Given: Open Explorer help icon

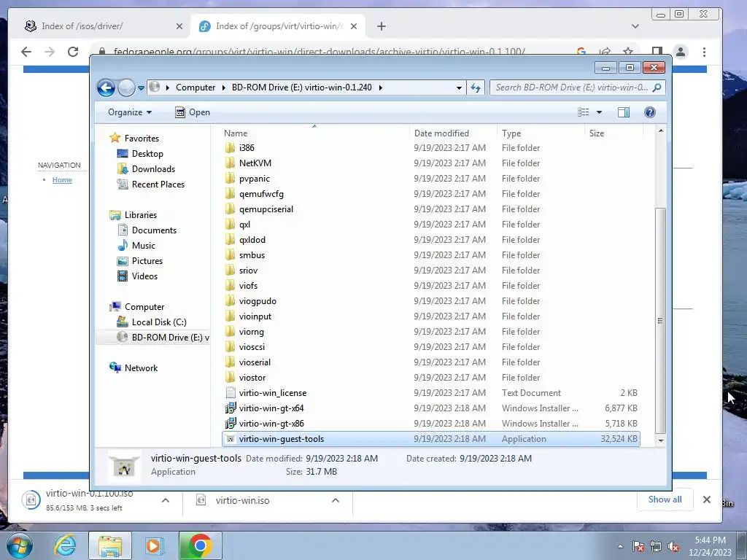Looking at the screenshot, I should [650, 112].
